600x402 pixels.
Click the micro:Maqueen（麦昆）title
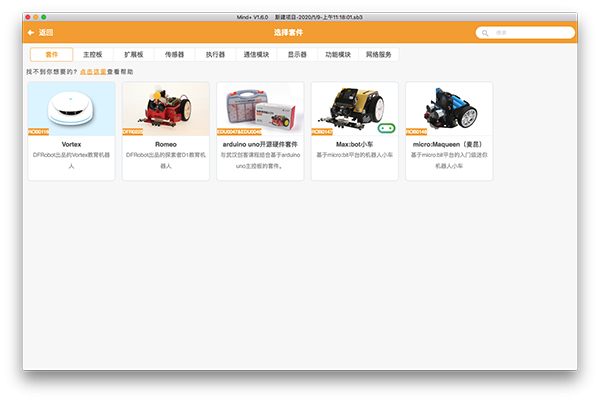[449, 145]
